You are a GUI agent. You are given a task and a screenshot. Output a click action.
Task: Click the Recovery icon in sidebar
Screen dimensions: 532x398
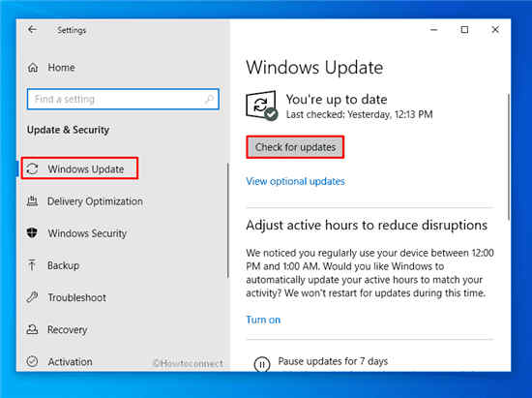pos(32,329)
